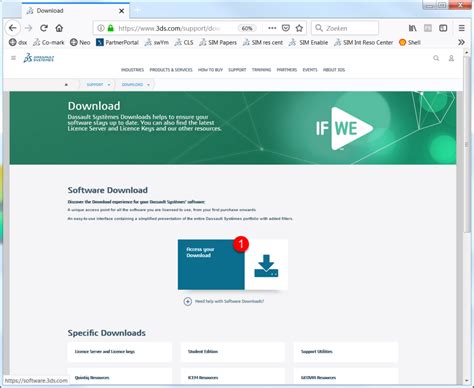The width and height of the screenshot is (474, 388).
Task: Open the Events menu
Action: tap(310, 70)
